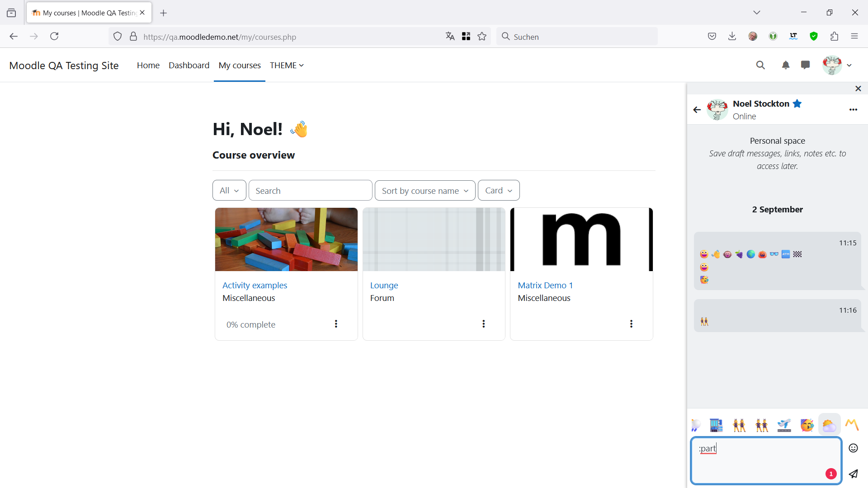Open the Firefox extensions puzzle icon
Image resolution: width=868 pixels, height=488 pixels.
coord(834,37)
